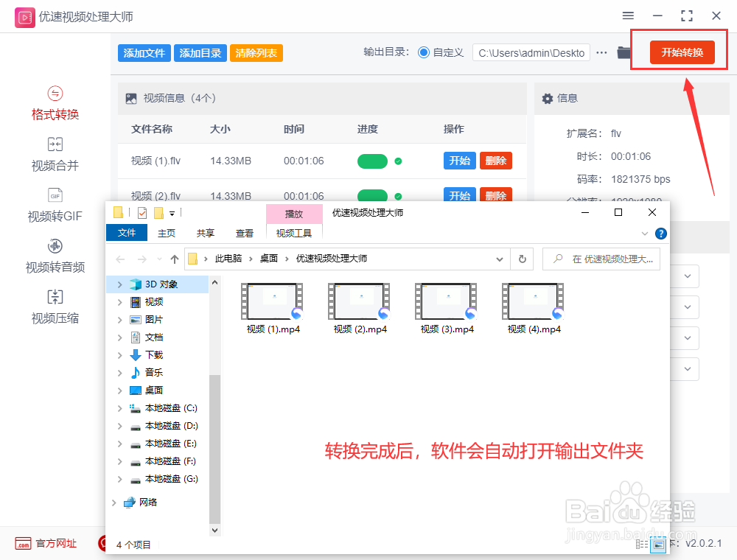This screenshot has height=560, width=737.
Task: Expand the 图片 tree node
Action: [120, 320]
